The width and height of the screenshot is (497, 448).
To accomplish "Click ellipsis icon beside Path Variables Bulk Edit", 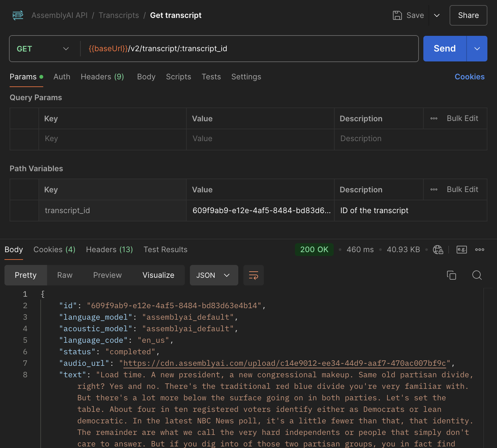I will (434, 189).
